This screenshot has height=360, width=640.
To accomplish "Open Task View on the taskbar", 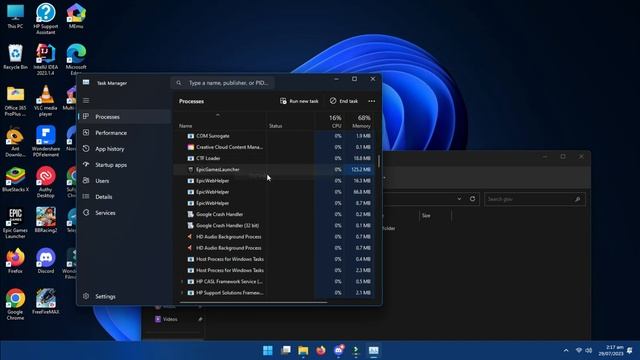I will pyautogui.click(x=286, y=350).
